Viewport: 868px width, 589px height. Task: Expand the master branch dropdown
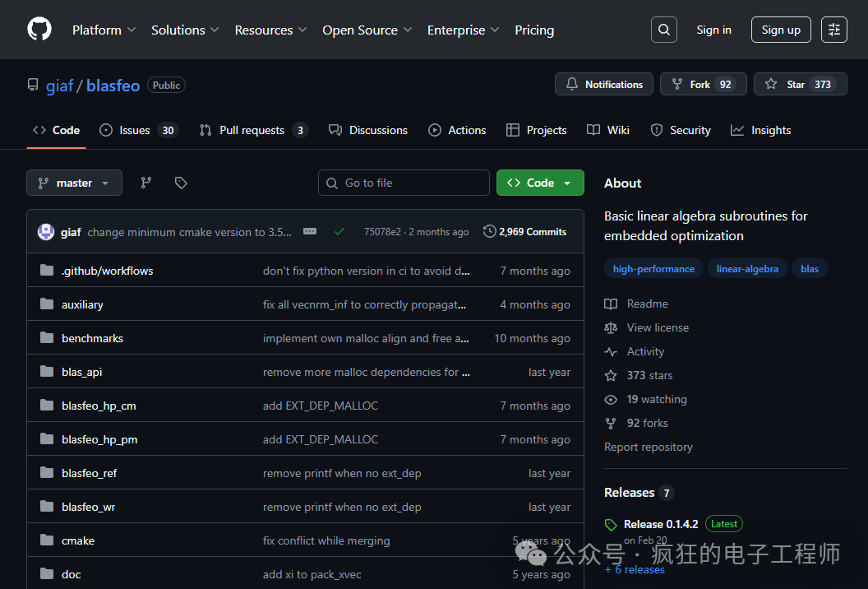click(x=74, y=183)
